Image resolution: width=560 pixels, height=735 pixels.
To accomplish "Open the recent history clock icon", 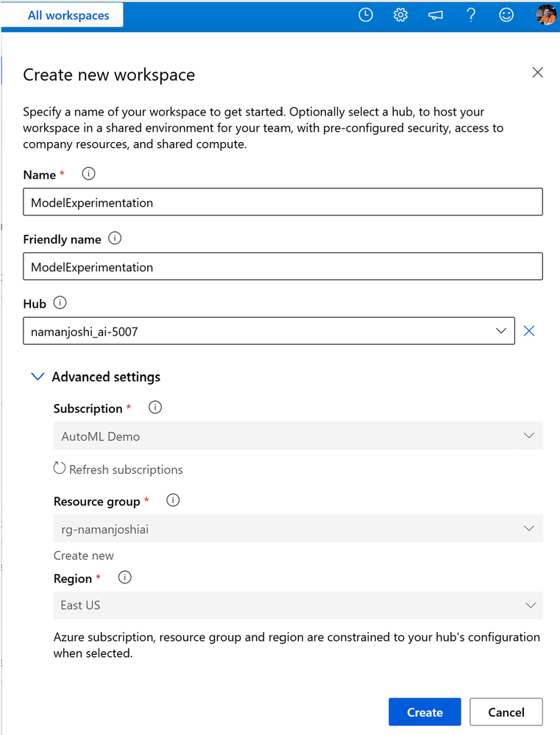I will click(366, 15).
